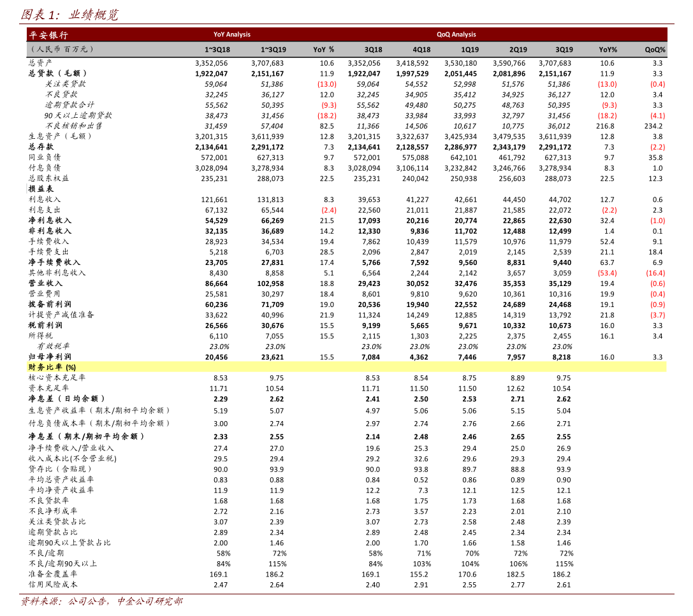Click the 总贷款（毛额）row label
This screenshot has width=693, height=616.
coord(53,73)
